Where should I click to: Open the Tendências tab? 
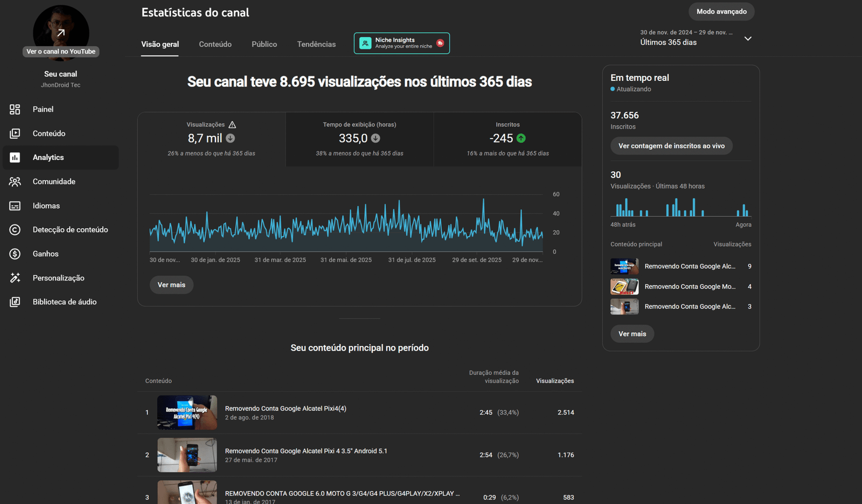(316, 45)
